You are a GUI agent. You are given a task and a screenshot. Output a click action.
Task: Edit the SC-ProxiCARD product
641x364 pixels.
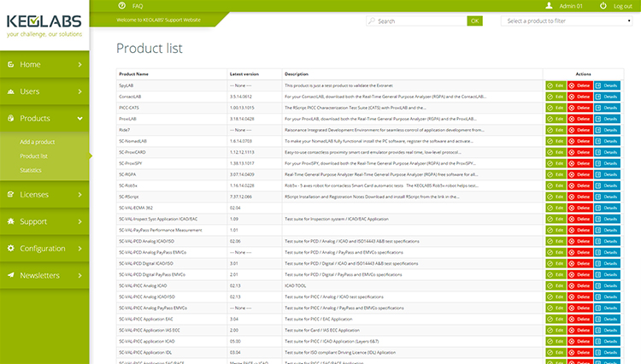556,152
